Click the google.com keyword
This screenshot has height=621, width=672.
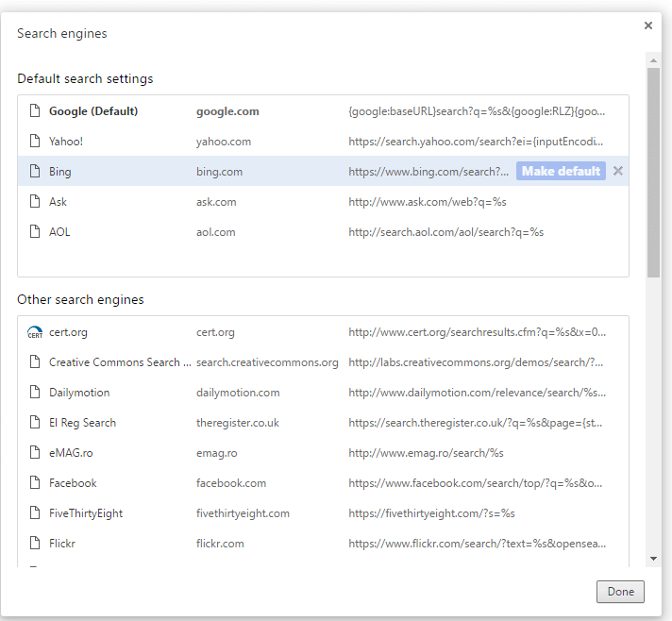click(227, 111)
